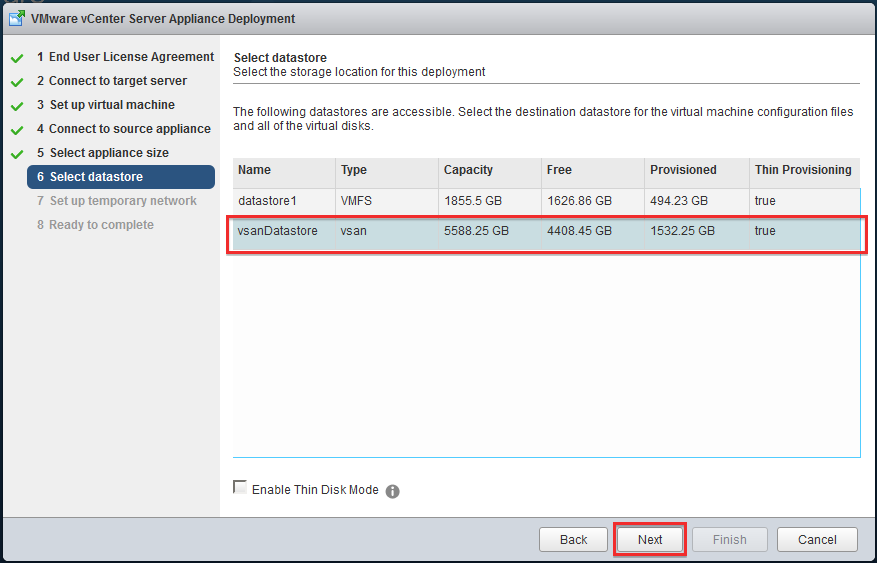Sort by Thin Provisioning column header

click(804, 170)
